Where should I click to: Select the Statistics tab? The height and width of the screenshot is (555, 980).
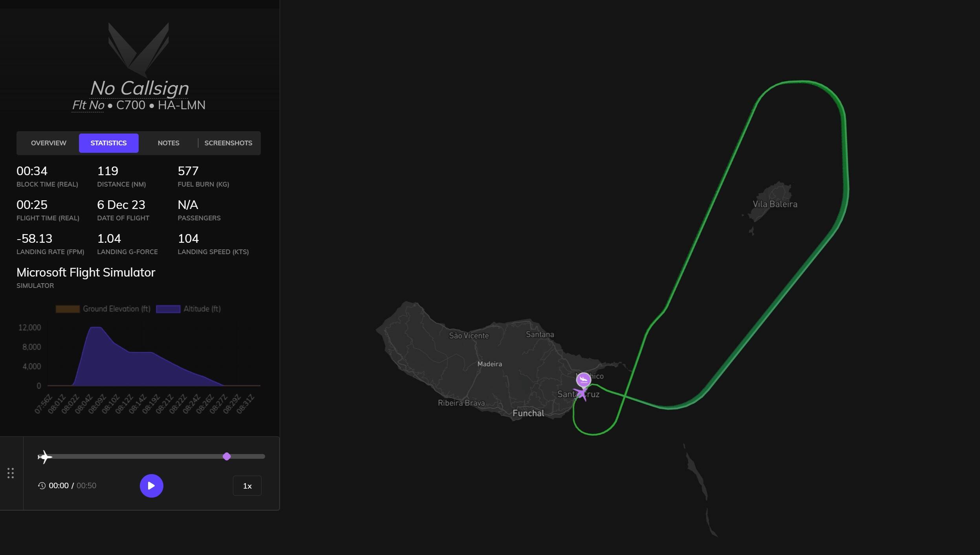click(x=108, y=143)
